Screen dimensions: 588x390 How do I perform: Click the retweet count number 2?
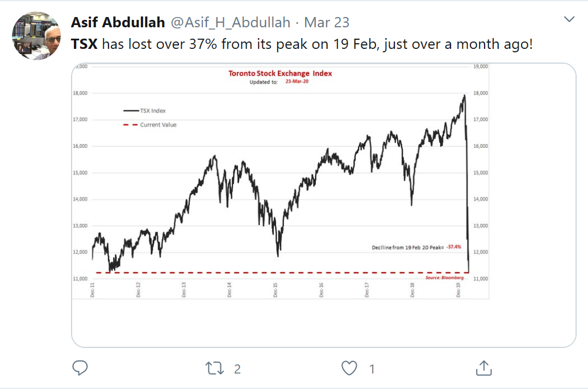point(237,369)
